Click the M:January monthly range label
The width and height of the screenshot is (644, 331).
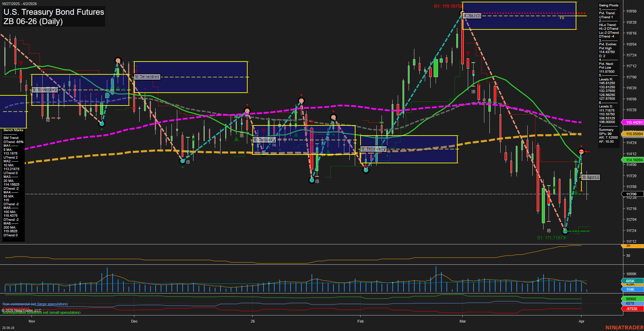[264, 140]
